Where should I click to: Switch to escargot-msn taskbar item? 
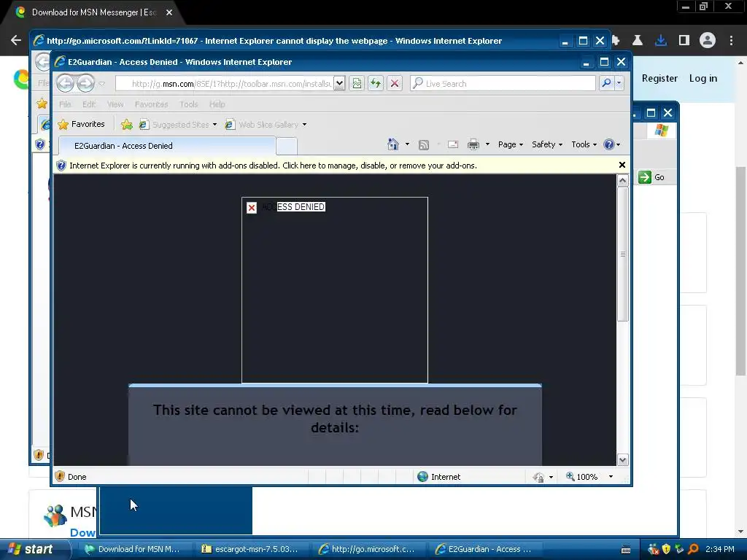click(x=251, y=549)
